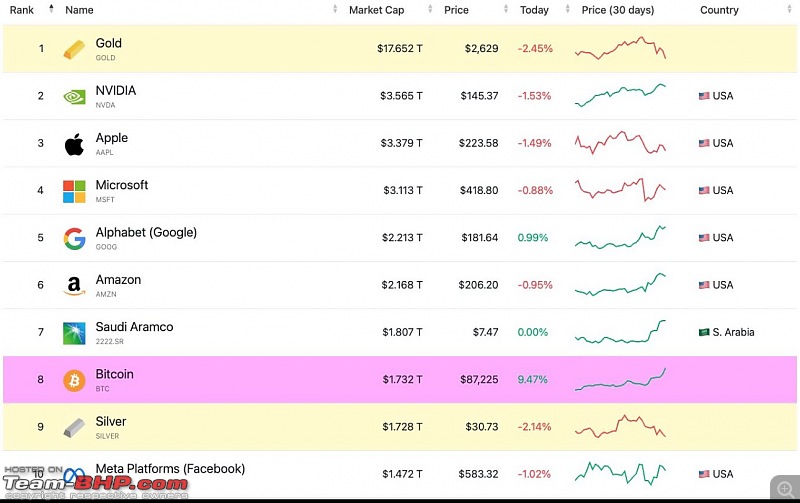Click Alphabet's 0.99% daily change
This screenshot has height=503, width=800.
533,238
